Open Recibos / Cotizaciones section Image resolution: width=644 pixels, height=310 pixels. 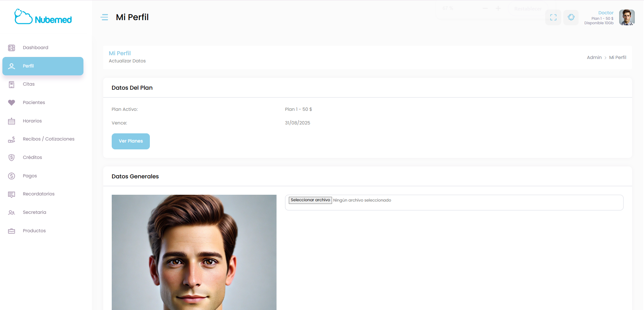pos(48,139)
